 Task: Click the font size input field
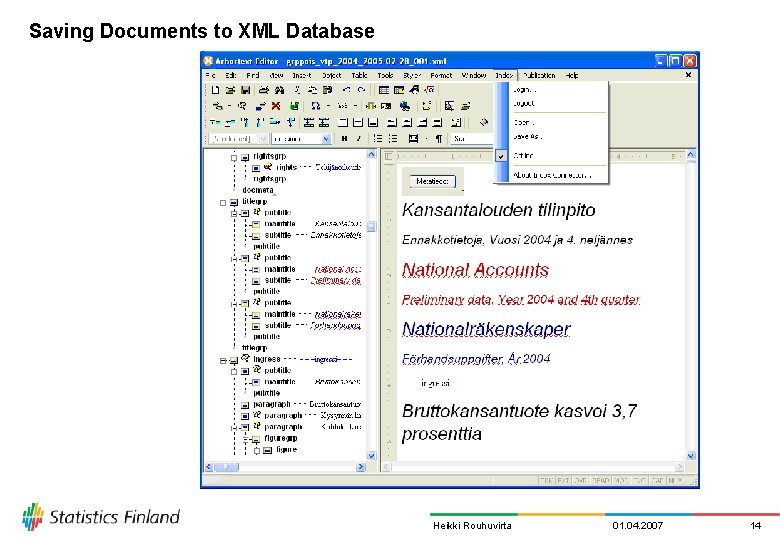472,139
